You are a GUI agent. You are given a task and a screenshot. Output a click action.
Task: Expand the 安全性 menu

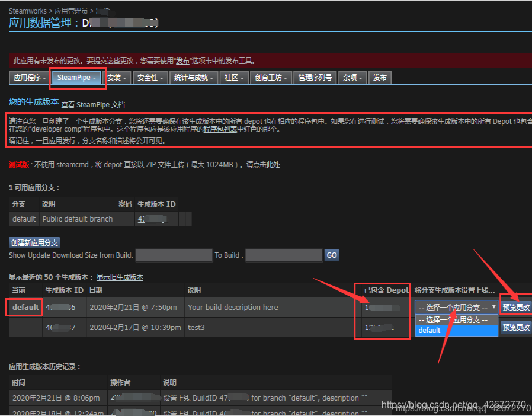tap(150, 78)
